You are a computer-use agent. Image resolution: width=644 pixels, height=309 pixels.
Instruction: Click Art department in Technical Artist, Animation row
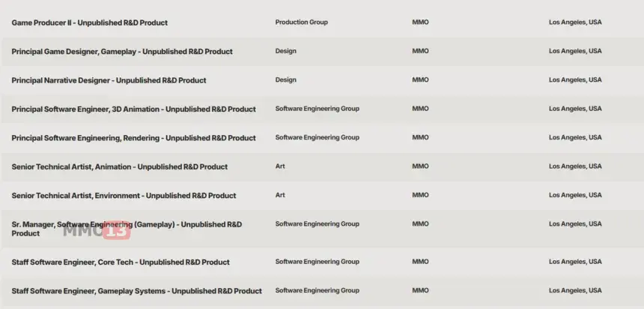(x=280, y=166)
